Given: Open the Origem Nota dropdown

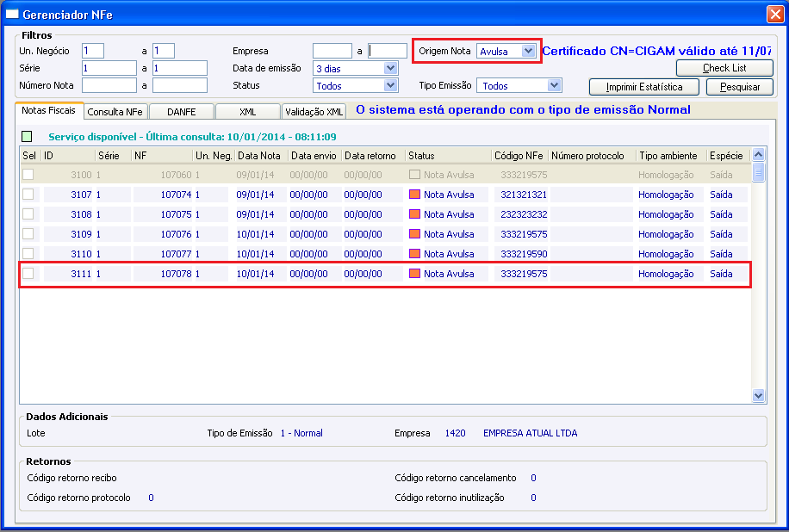Looking at the screenshot, I should pos(528,51).
